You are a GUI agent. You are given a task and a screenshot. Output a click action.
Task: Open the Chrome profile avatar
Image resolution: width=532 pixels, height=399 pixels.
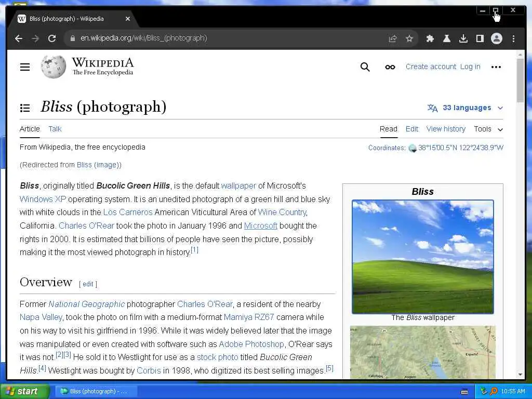click(x=496, y=38)
